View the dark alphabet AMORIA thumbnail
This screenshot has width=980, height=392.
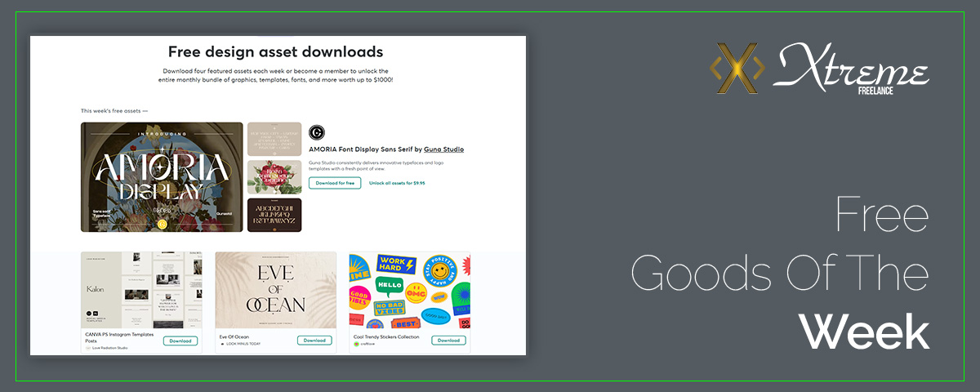(x=274, y=215)
